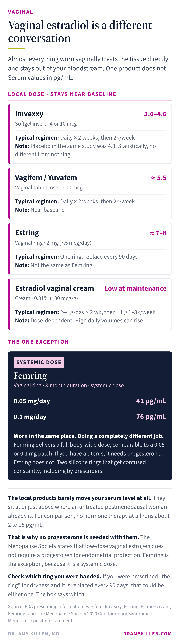Select the Imvexxy product card title
180x644 pixels.
[x=29, y=114]
